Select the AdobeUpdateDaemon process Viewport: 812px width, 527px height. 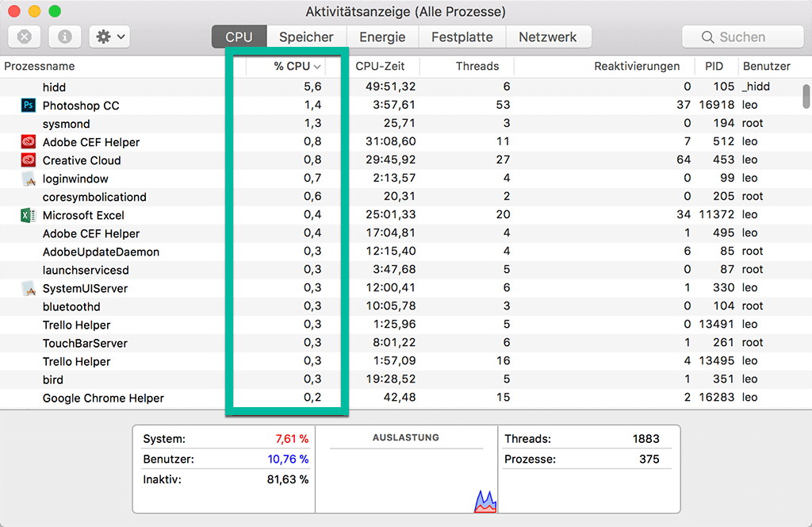click(x=101, y=252)
